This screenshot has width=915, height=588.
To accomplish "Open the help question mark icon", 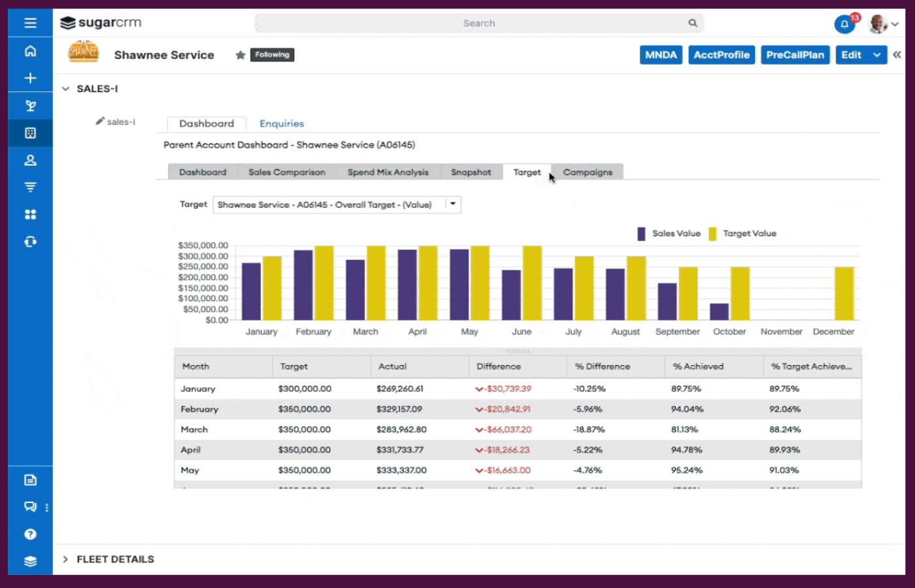I will coord(30,534).
